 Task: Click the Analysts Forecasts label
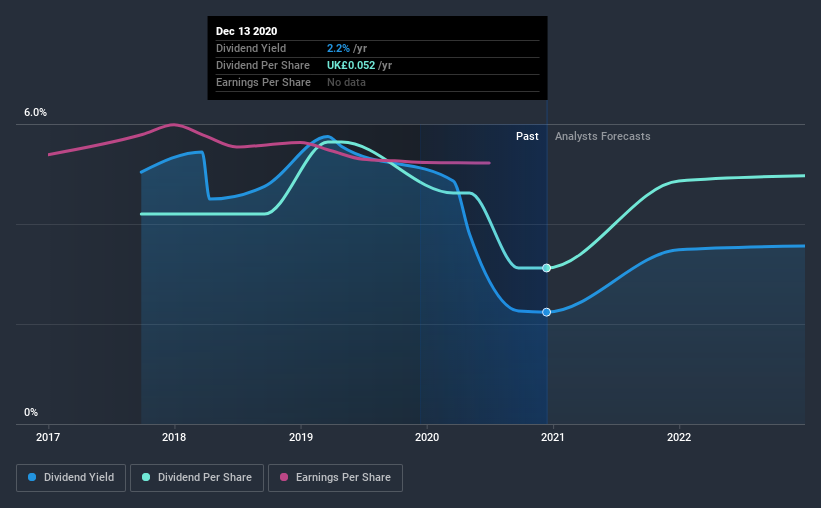pos(603,136)
